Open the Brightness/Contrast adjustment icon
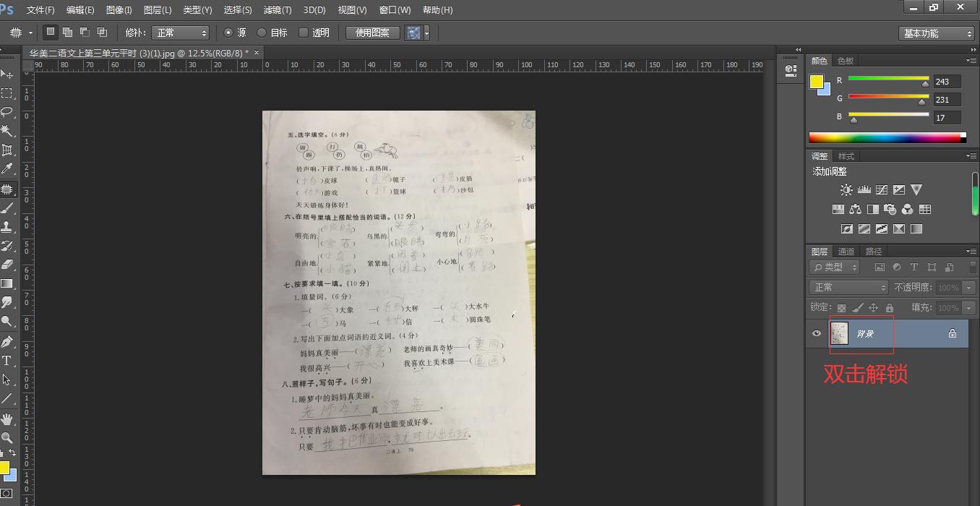The width and height of the screenshot is (980, 506). 846,189
